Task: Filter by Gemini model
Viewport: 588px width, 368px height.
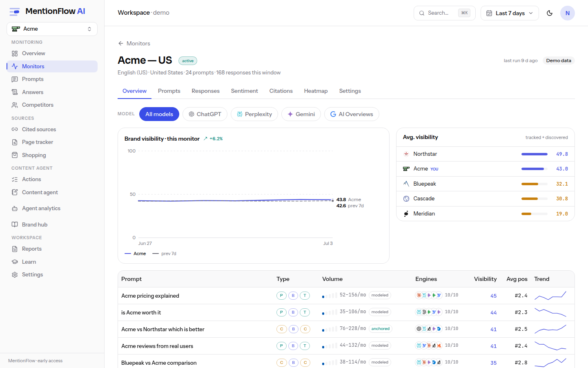Action: point(301,114)
